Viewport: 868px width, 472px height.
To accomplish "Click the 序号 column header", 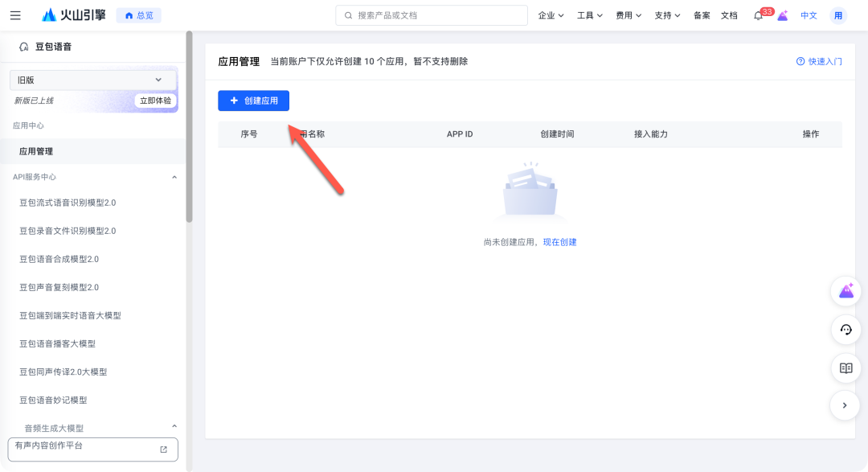I will (249, 134).
